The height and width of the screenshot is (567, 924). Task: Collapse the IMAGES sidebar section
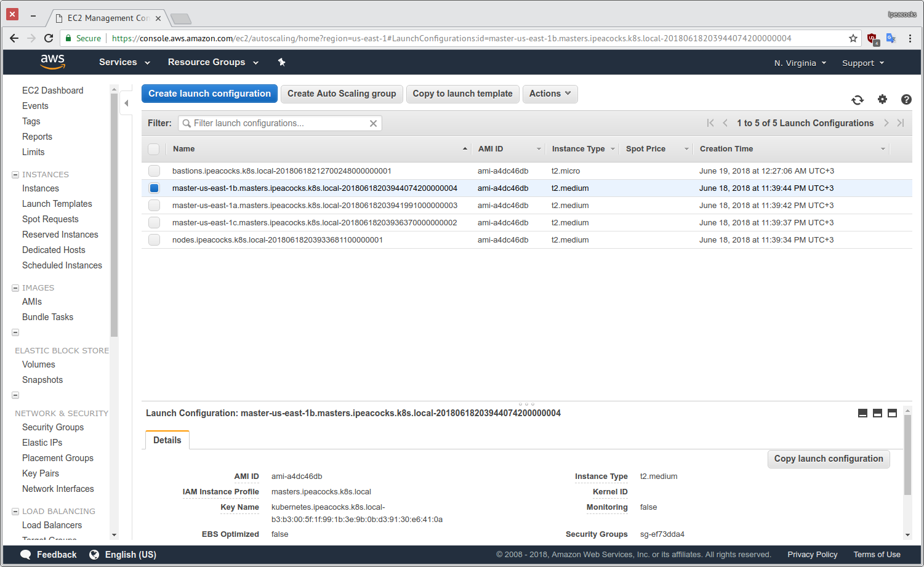pyautogui.click(x=15, y=288)
